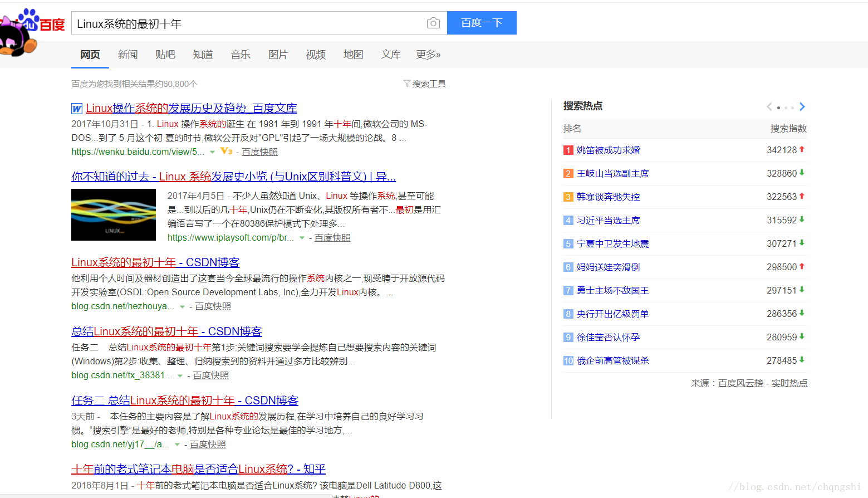Click the 搜索指数 column header

(x=788, y=128)
